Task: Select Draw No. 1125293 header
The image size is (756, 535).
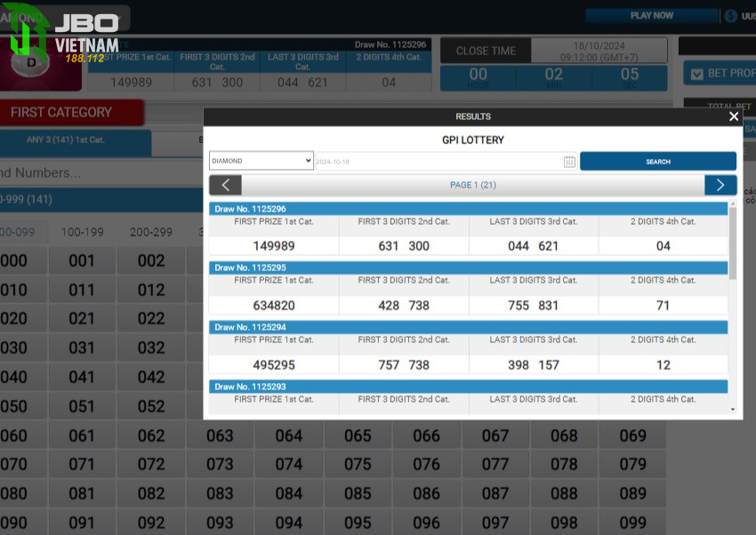Action: [468, 387]
